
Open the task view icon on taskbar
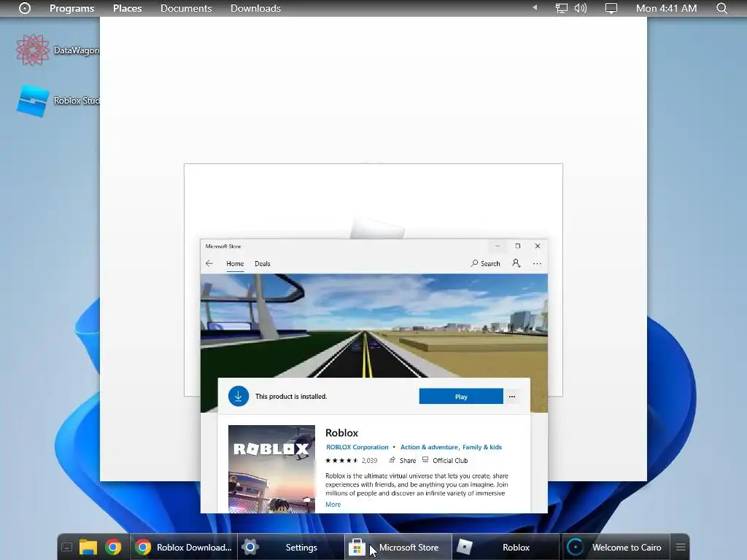click(66, 547)
